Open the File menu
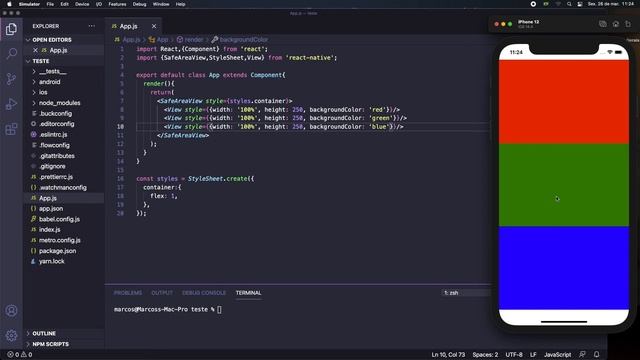This screenshot has width=640, height=360. (x=50, y=4)
